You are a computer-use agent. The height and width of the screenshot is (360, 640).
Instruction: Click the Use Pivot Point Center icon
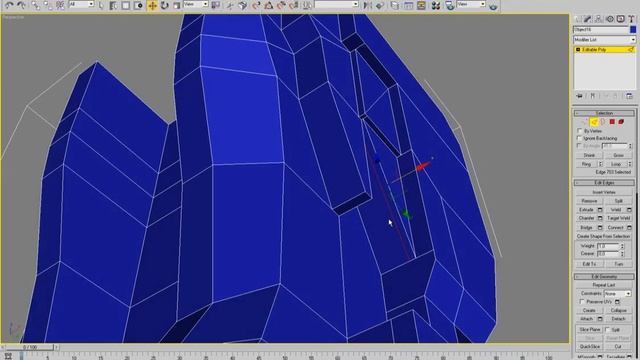pyautogui.click(x=215, y=5)
